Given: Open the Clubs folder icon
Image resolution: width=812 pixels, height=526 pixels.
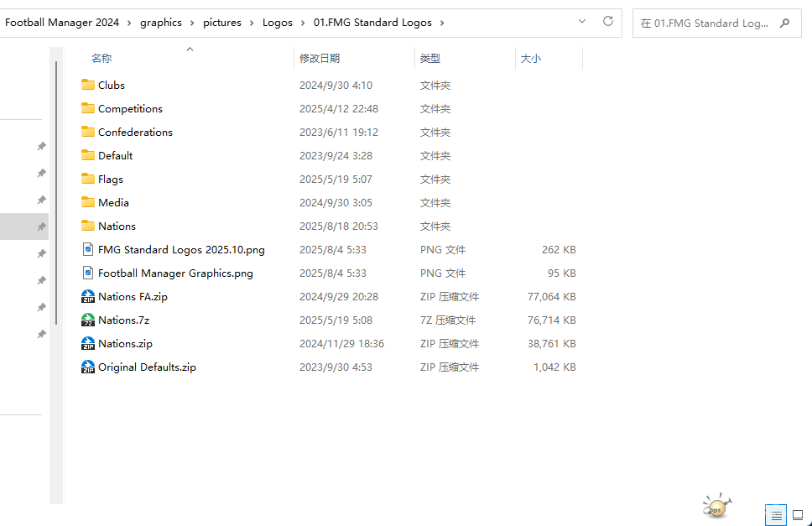Looking at the screenshot, I should click(88, 85).
